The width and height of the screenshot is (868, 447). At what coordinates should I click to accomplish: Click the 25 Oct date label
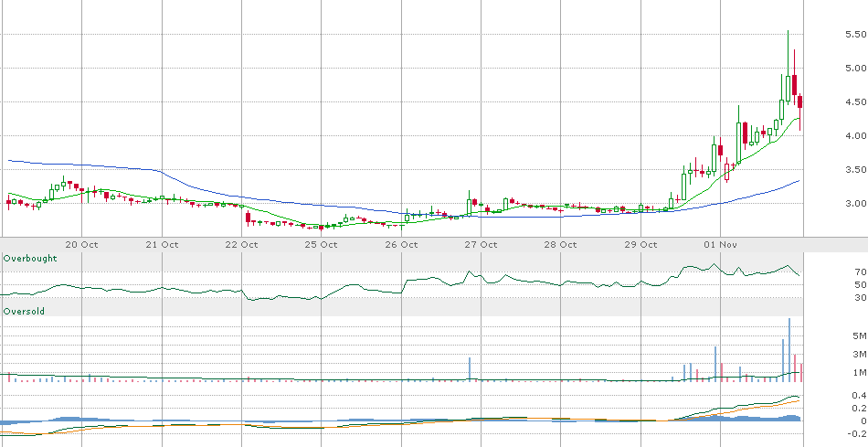click(x=321, y=244)
